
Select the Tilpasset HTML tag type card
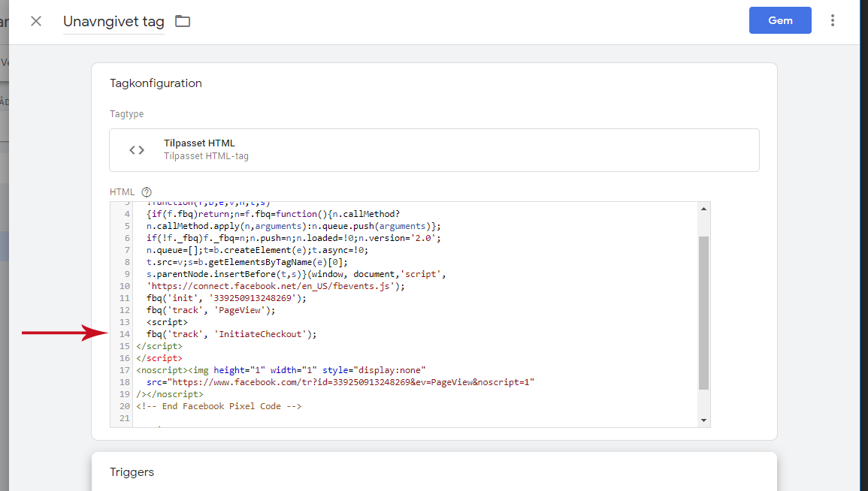434,150
